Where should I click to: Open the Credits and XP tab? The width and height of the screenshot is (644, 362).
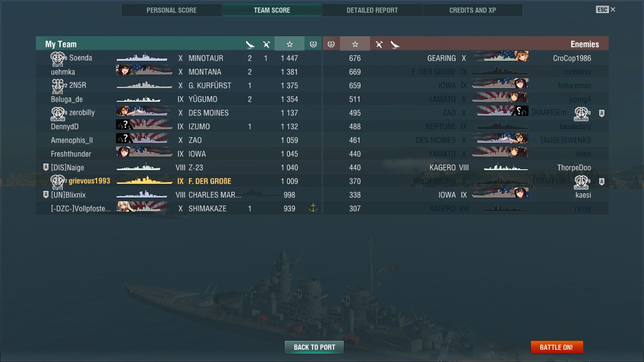click(x=472, y=10)
